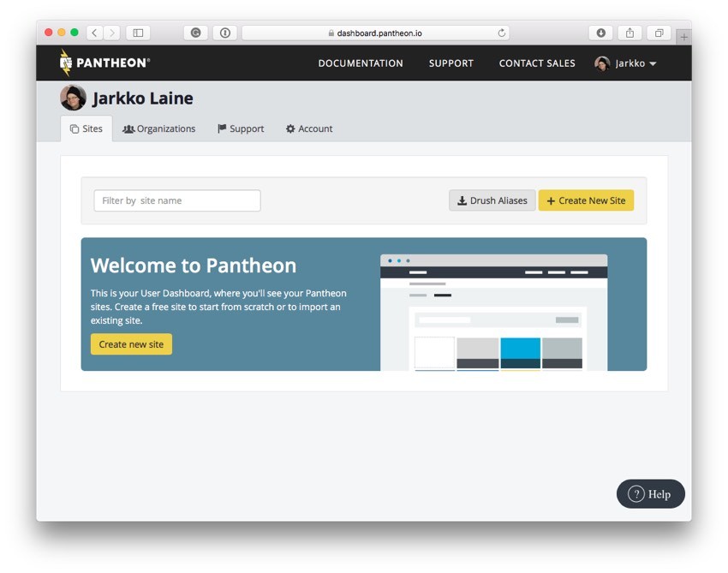Click the 1Password extension icon

pos(225,33)
